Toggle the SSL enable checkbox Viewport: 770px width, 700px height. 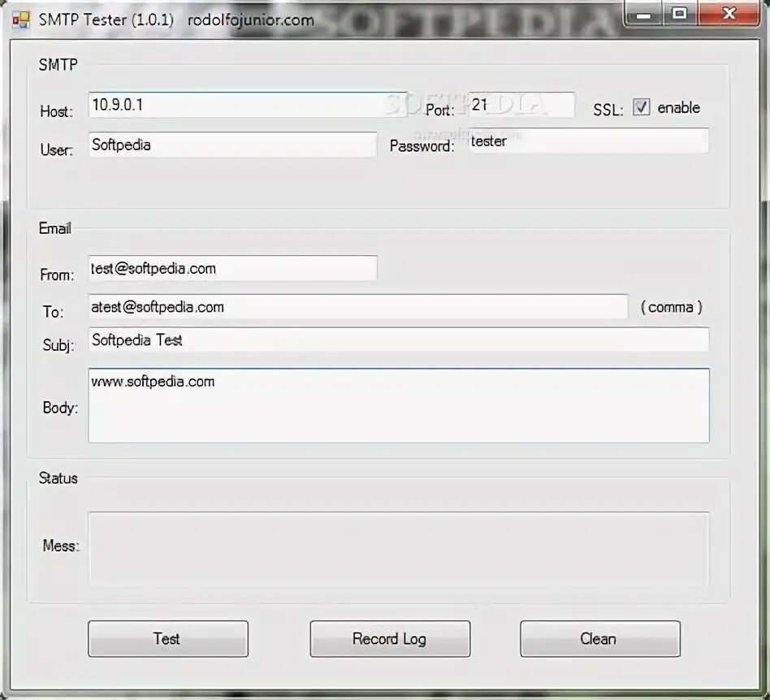[x=641, y=107]
